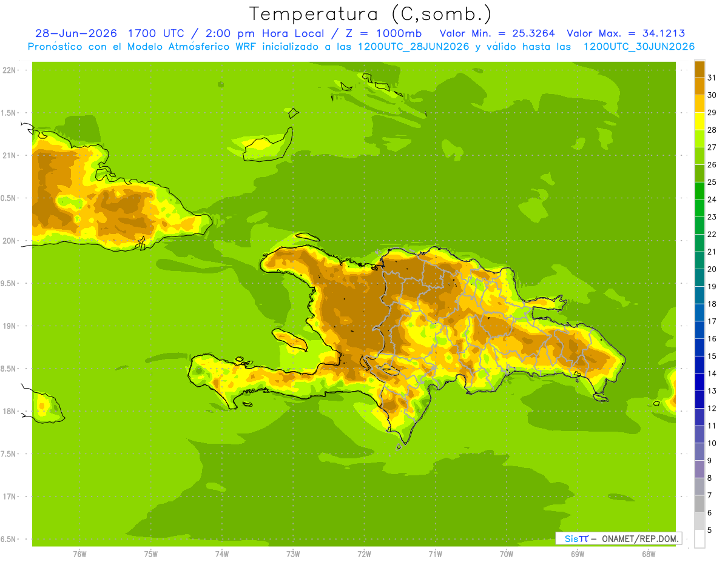Click the '75W' longitude label
The image size is (728, 562).
pyautogui.click(x=150, y=554)
